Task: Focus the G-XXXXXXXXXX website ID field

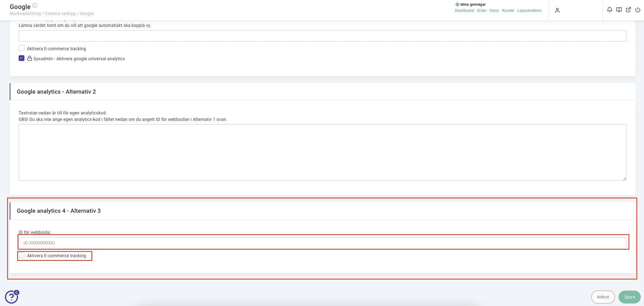Action: (x=323, y=243)
